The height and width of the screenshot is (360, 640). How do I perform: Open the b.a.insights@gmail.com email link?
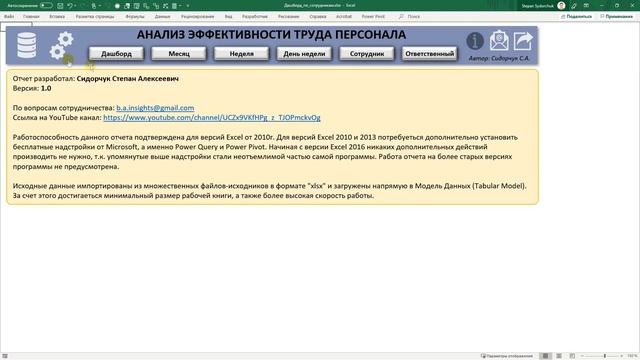(x=155, y=108)
